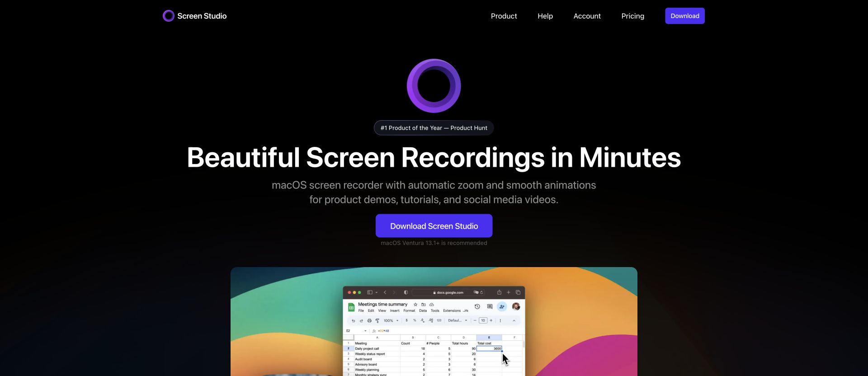Screen dimensions: 868x376
Task: Open the Product menu item
Action: tap(504, 16)
